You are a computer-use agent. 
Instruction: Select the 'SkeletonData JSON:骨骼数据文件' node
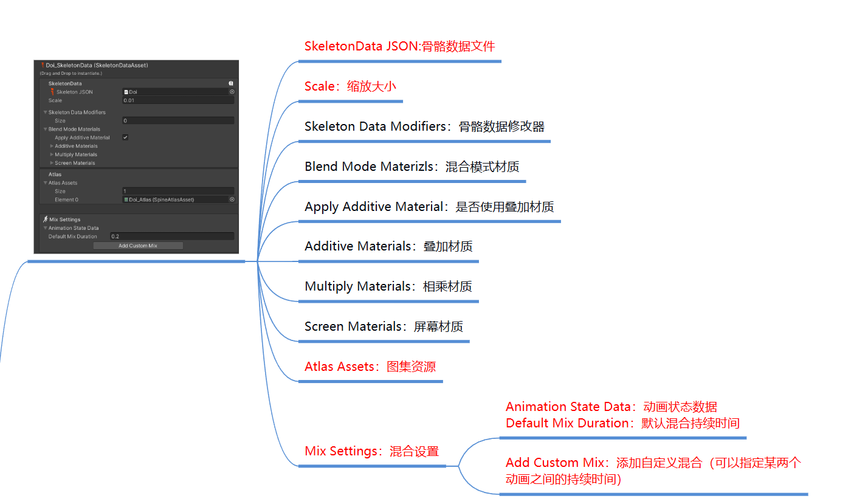[x=399, y=46]
